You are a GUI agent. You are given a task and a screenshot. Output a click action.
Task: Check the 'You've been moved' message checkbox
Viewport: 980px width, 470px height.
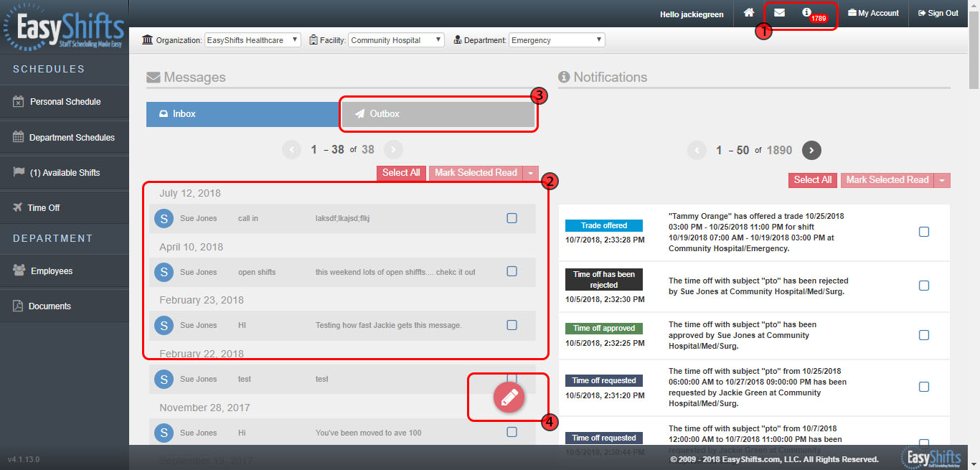point(512,432)
